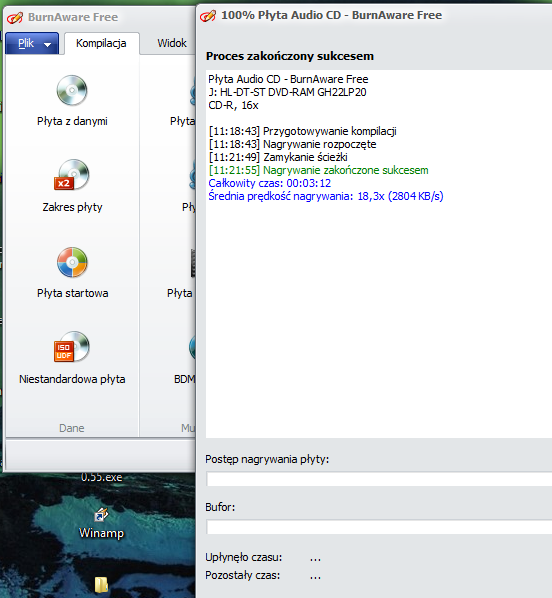Screen dimensions: 552x598
Task: Click the 'Płyta startowa' label
Action: [72, 293]
